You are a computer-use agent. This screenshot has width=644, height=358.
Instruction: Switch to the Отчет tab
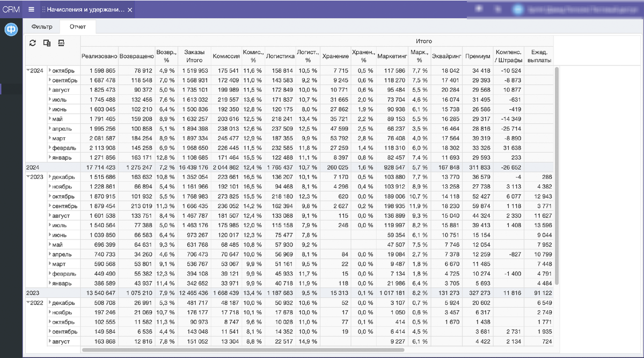click(78, 26)
